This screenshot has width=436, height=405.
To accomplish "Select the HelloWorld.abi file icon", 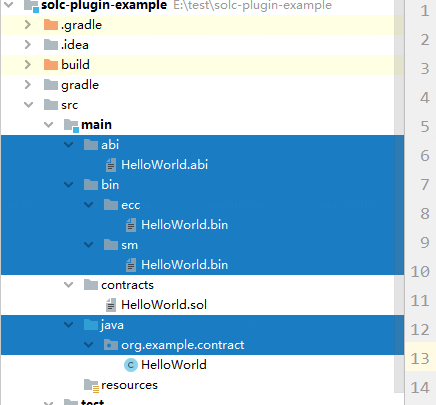I will click(x=111, y=165).
